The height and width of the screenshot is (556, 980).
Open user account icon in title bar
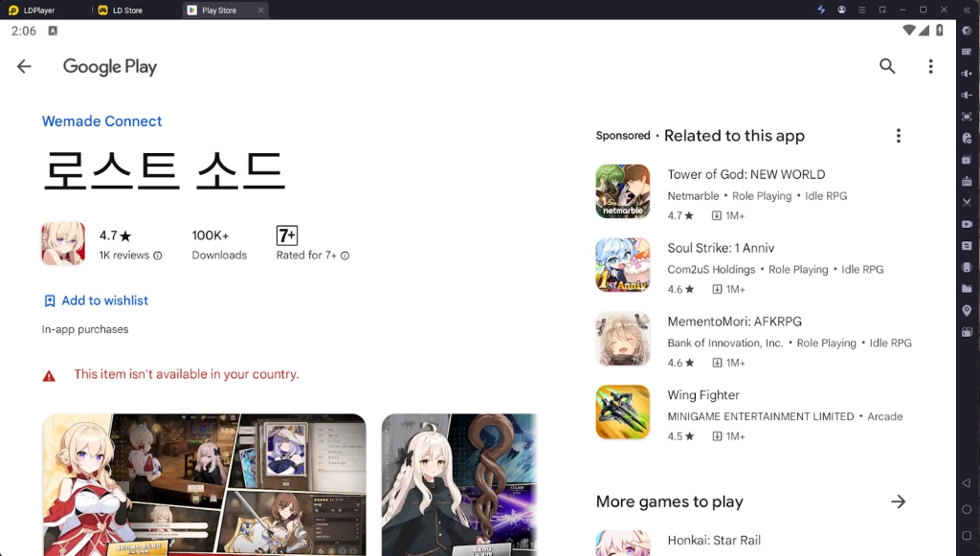pos(842,10)
